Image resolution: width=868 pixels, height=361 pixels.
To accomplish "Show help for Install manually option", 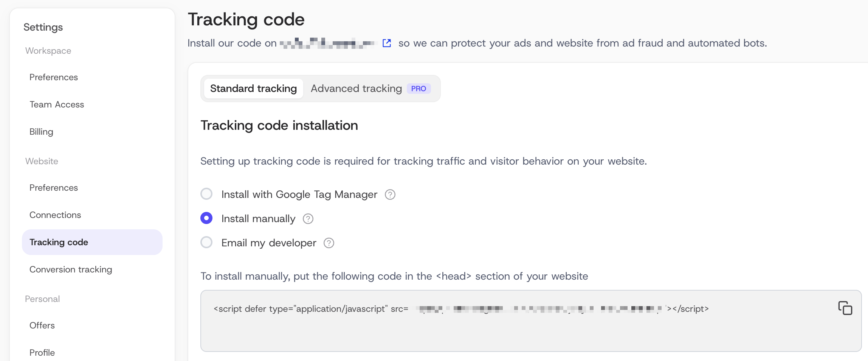I will tap(308, 219).
